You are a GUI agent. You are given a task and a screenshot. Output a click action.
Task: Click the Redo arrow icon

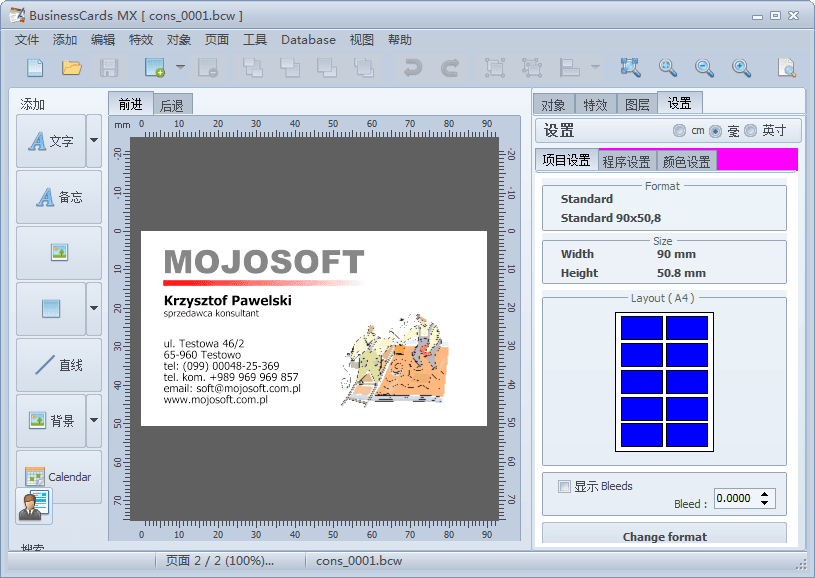pos(450,68)
